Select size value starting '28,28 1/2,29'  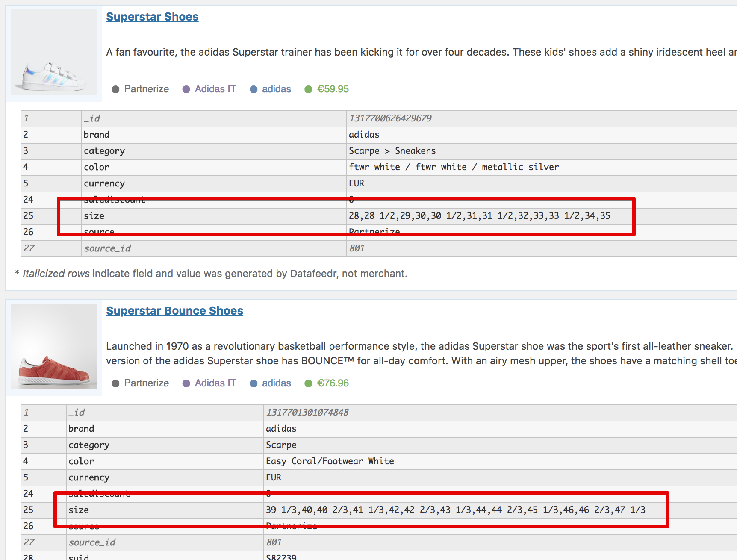point(480,216)
